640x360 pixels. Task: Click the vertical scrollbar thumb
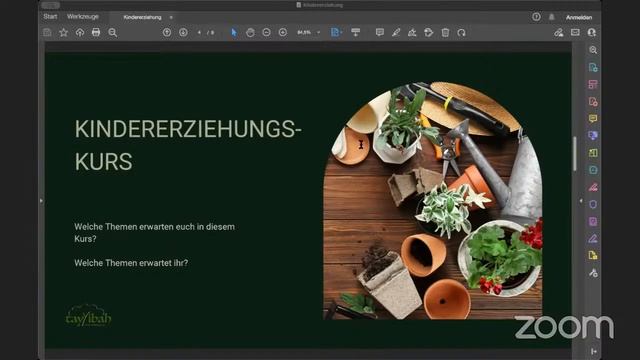tap(575, 153)
